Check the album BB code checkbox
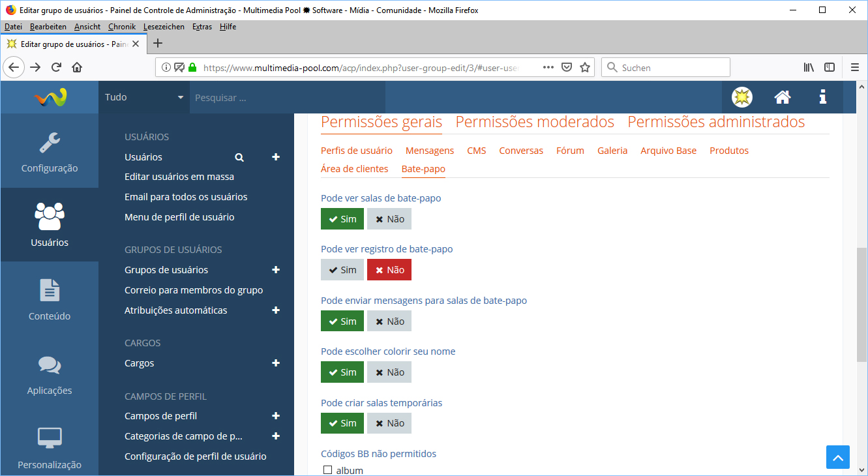The height and width of the screenshot is (476, 868). [x=328, y=470]
